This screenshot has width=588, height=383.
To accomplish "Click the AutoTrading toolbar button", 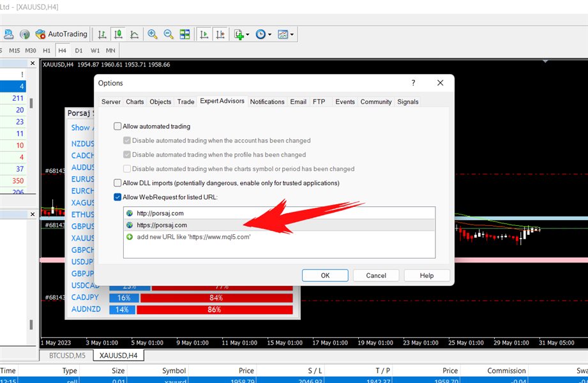I will pos(61,34).
